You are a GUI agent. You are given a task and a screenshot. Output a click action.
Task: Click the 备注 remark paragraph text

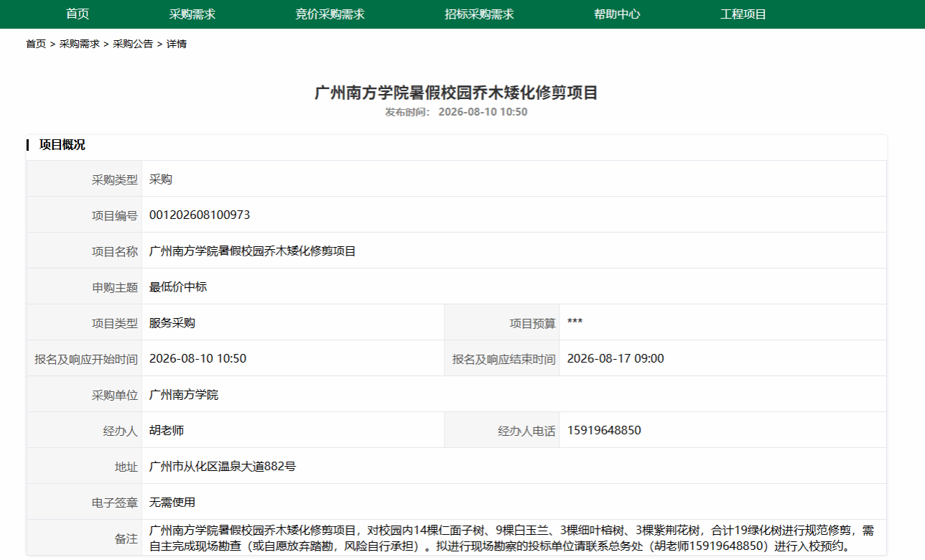[x=512, y=538]
